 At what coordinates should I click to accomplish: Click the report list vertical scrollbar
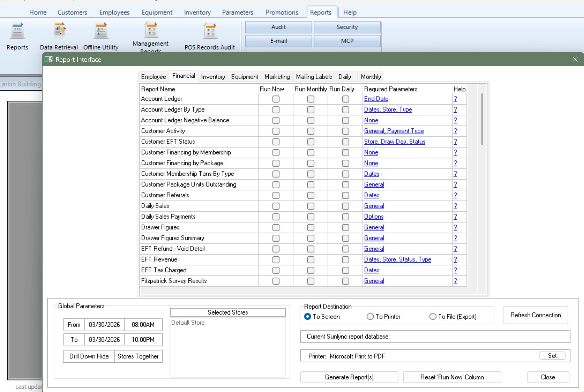pyautogui.click(x=482, y=119)
